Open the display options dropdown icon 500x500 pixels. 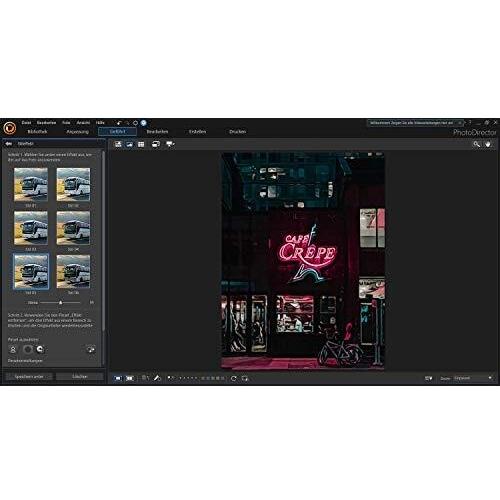click(x=170, y=144)
